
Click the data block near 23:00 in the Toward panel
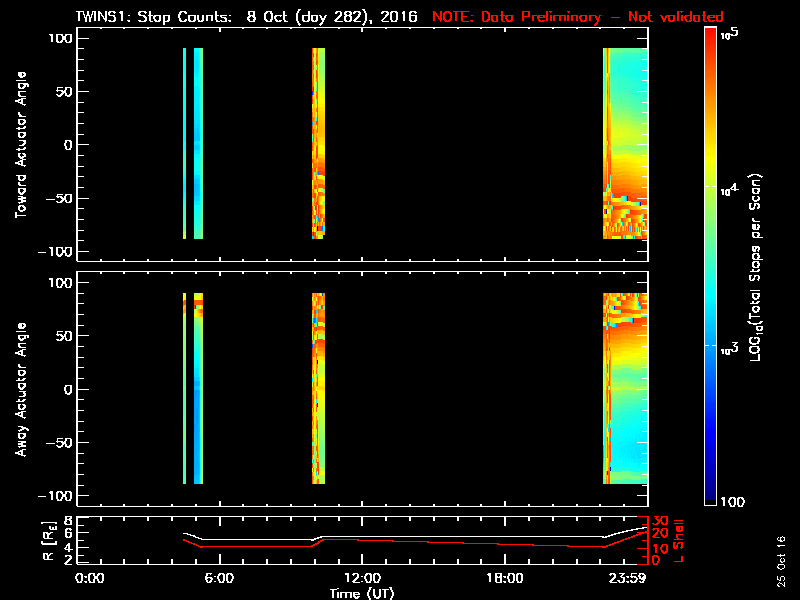[625, 143]
